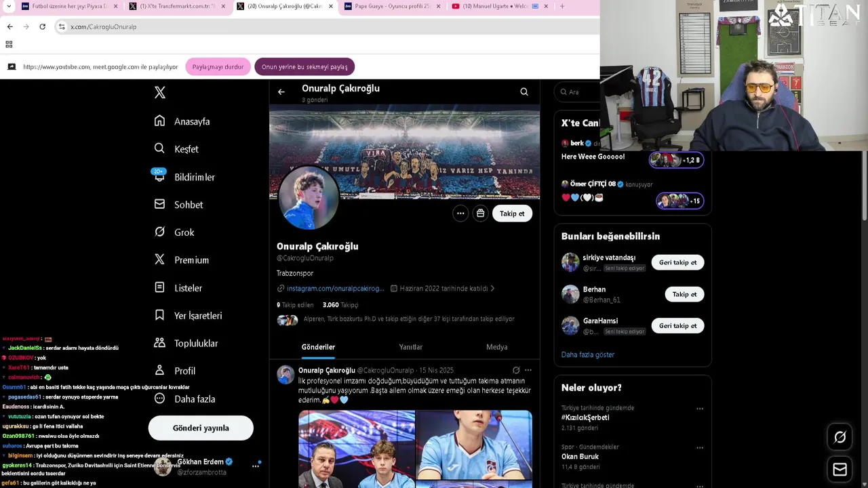Image resolution: width=868 pixels, height=488 pixels.
Task: Open account menu dots beside Gökhan Erdem
Action: [x=256, y=466]
